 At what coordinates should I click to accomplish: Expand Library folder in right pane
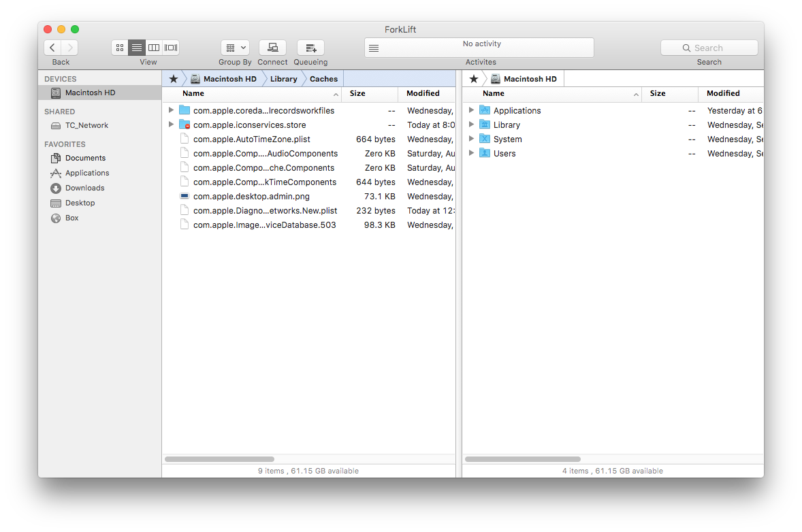click(471, 124)
